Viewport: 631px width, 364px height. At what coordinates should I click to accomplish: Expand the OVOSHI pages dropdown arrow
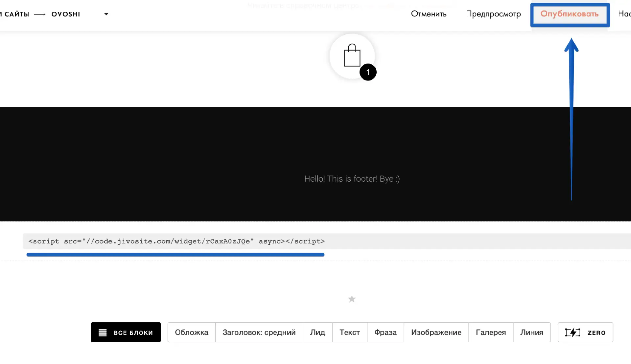click(106, 14)
